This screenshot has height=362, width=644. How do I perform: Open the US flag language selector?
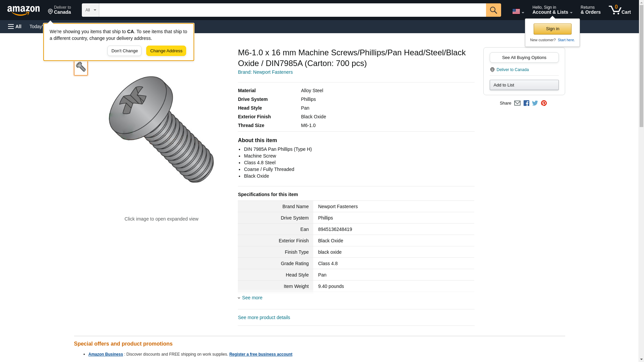518,11
